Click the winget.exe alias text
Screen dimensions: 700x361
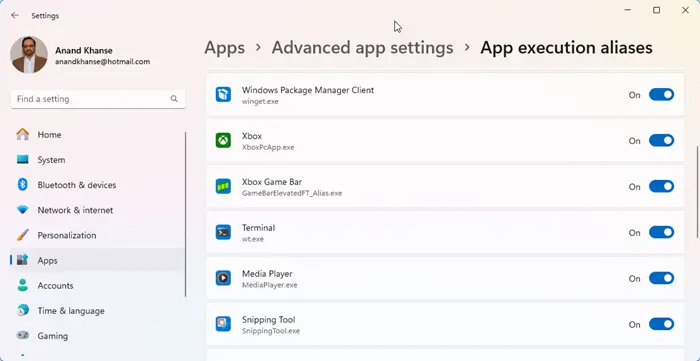[x=260, y=101]
